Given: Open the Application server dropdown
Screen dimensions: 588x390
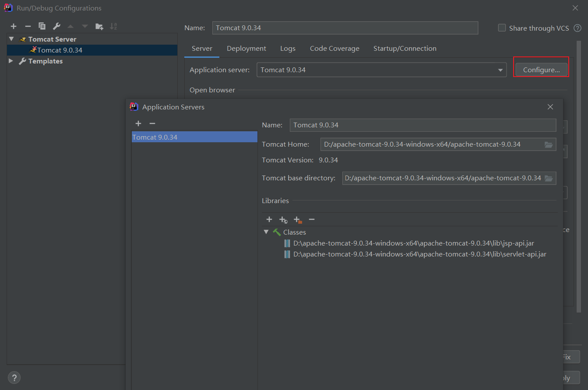Looking at the screenshot, I should [500, 70].
